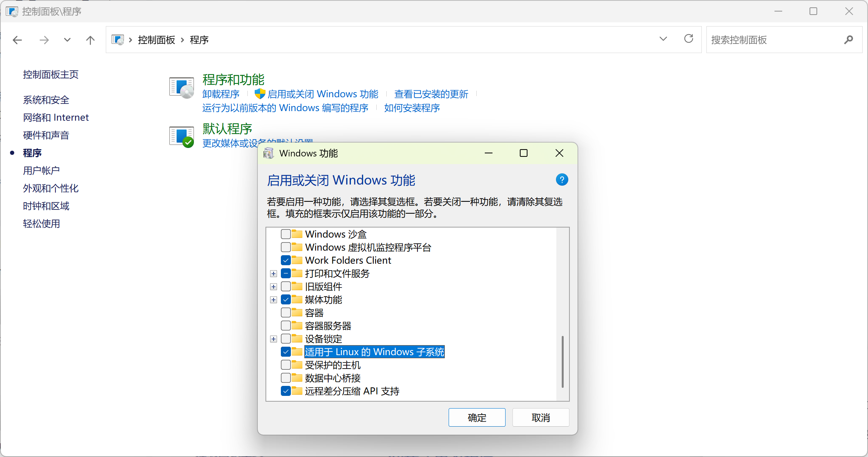
Task: Select 系统和安全 in the sidebar
Action: pyautogui.click(x=45, y=100)
